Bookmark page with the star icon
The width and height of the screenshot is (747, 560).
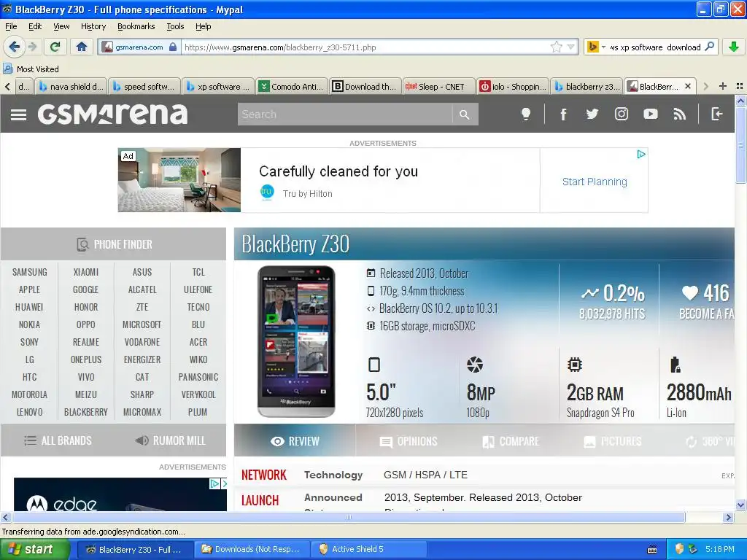click(556, 47)
